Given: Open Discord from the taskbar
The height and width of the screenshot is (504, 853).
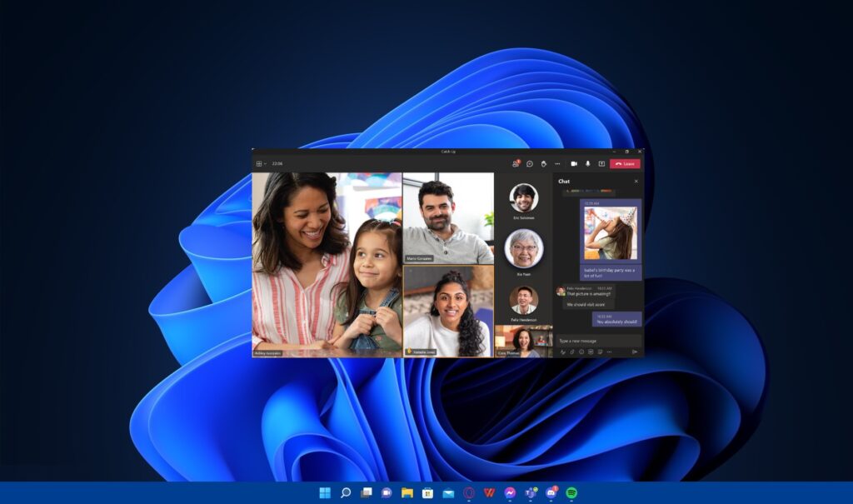Looking at the screenshot, I should (x=551, y=492).
